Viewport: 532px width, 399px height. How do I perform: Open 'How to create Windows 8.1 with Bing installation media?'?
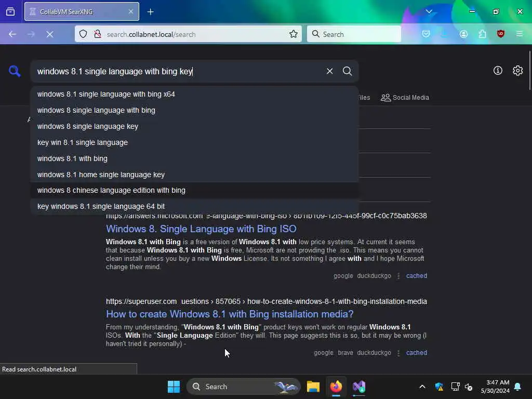tap(230, 314)
